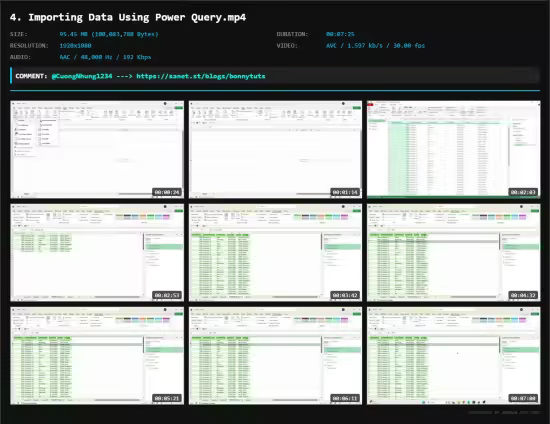The image size is (550, 424).
Task: Select the audio value starting 'AAC'
Action: (x=105, y=57)
